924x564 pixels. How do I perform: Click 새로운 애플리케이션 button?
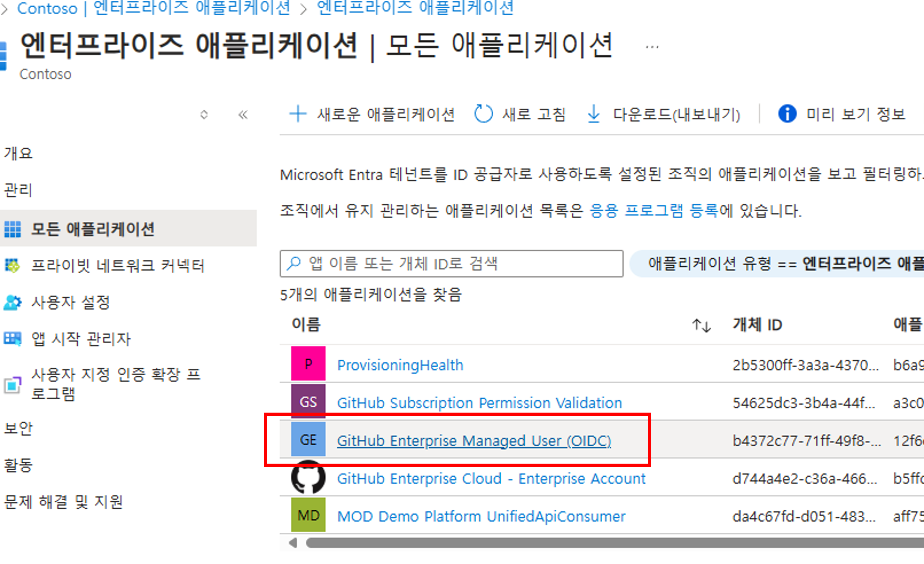[x=372, y=114]
